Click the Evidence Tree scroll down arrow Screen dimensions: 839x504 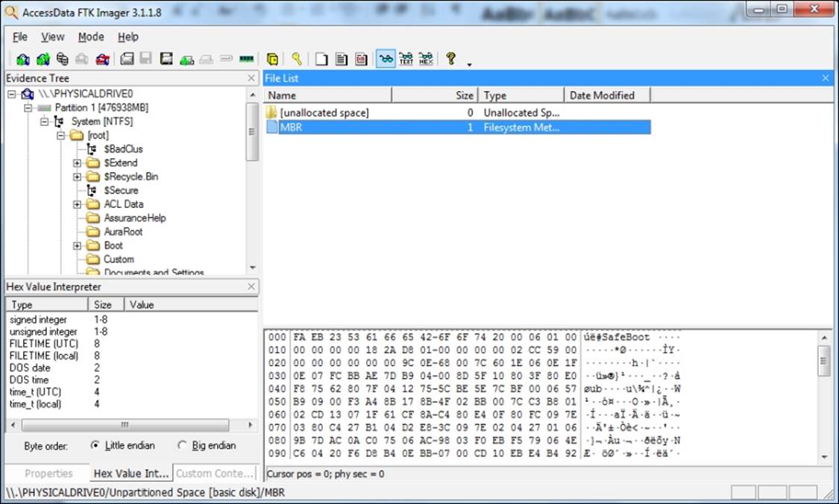253,268
